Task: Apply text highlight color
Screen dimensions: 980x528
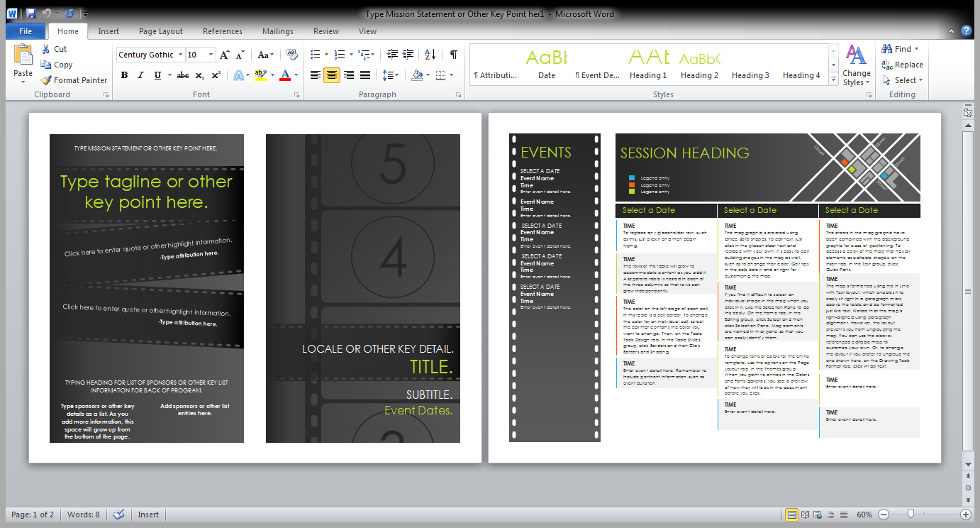Action: (x=262, y=75)
